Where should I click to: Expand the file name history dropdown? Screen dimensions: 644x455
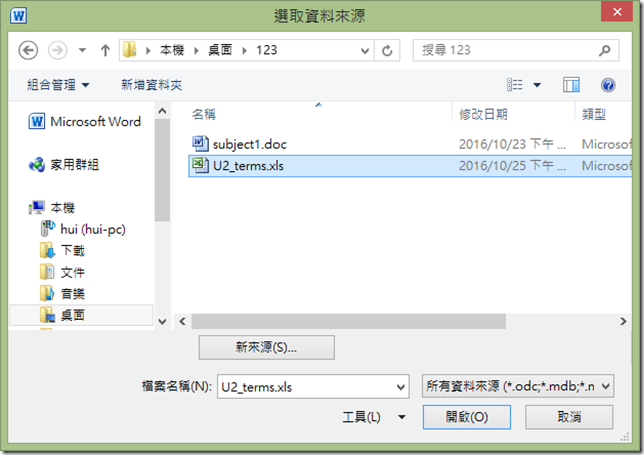[401, 387]
